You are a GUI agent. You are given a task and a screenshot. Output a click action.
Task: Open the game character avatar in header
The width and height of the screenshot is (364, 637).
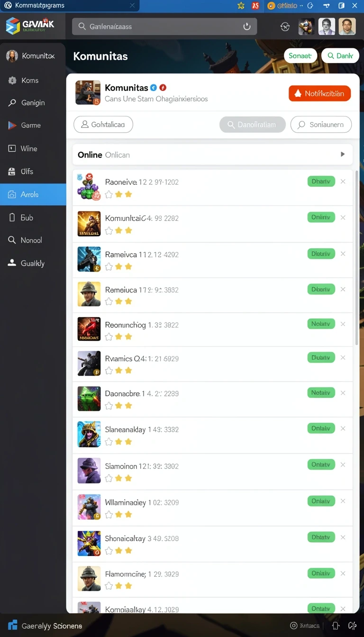(306, 27)
